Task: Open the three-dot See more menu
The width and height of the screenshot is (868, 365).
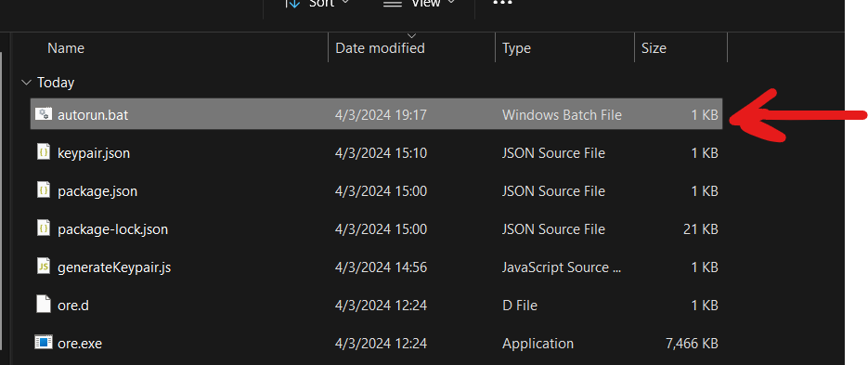Action: click(x=502, y=3)
